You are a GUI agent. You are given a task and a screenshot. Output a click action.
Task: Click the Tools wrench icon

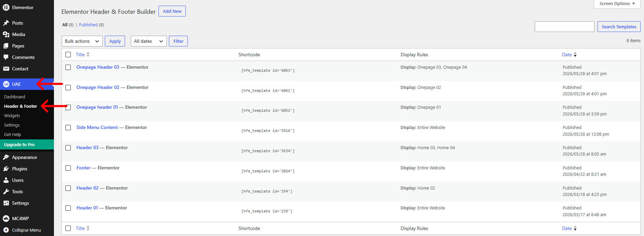point(6,192)
